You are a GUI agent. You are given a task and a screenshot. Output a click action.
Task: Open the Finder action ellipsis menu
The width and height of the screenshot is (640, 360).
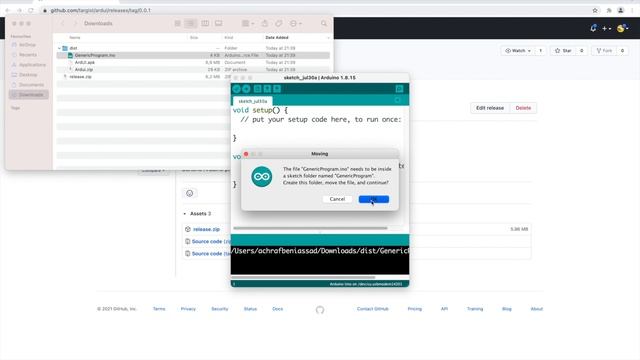tap(296, 24)
